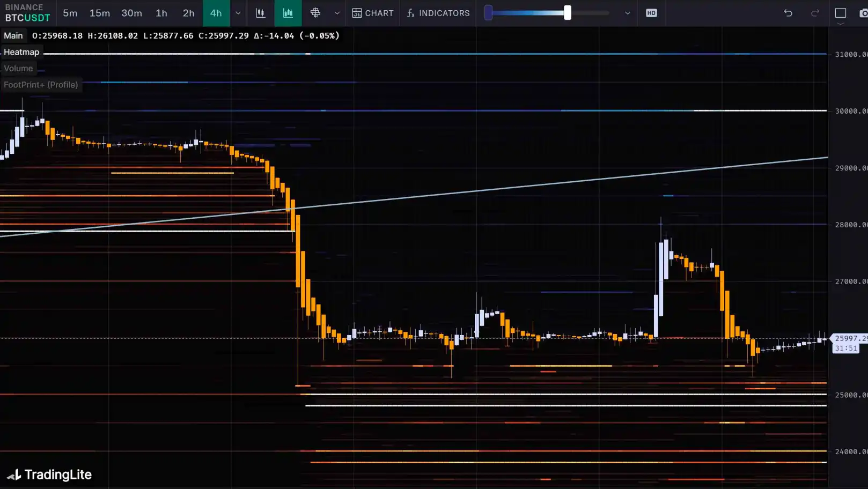Screen dimensions: 868x489
Task: Expand the heatmap settings dropdown arrow
Action: 628,13
